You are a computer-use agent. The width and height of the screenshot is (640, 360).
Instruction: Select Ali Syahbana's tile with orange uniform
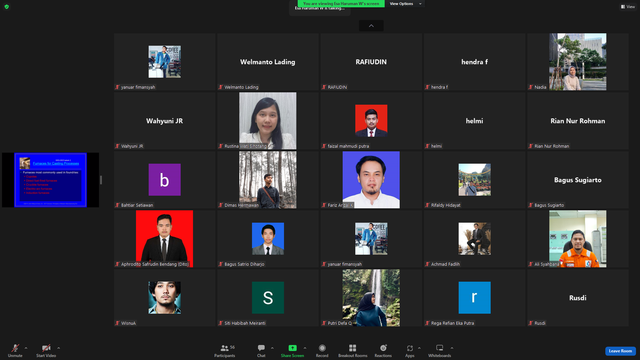tap(578, 239)
